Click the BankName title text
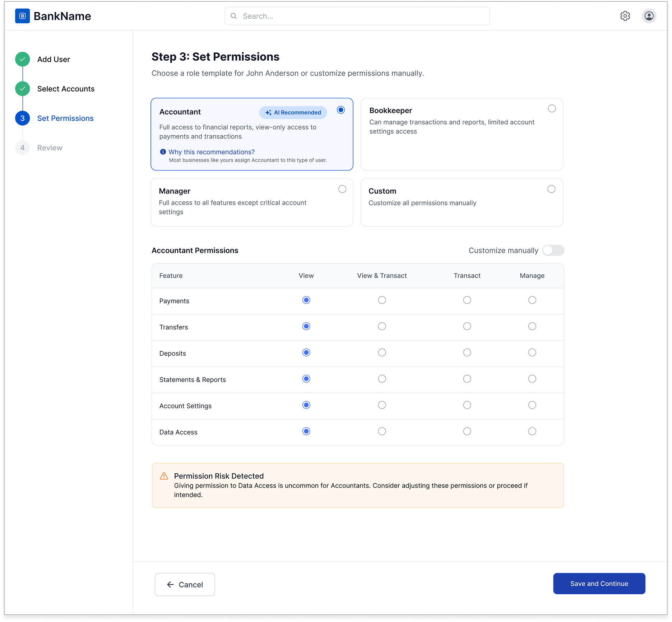The height and width of the screenshot is (622, 672). point(62,16)
